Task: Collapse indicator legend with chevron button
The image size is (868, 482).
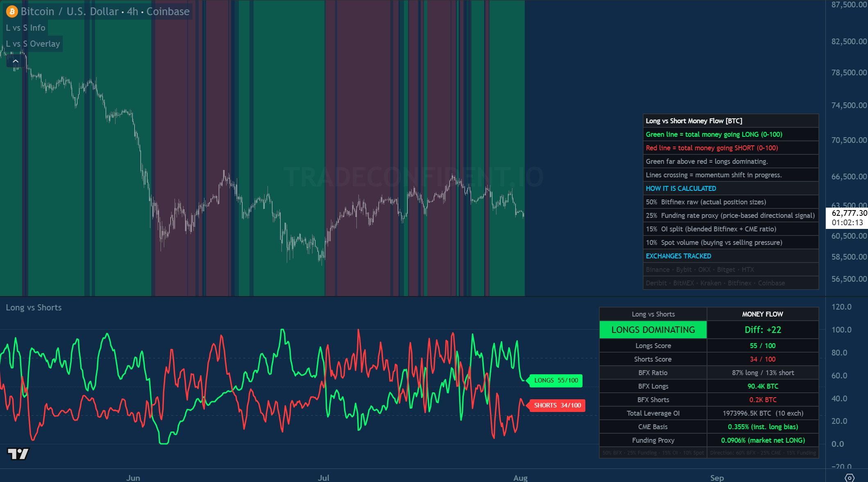Action: (16, 61)
